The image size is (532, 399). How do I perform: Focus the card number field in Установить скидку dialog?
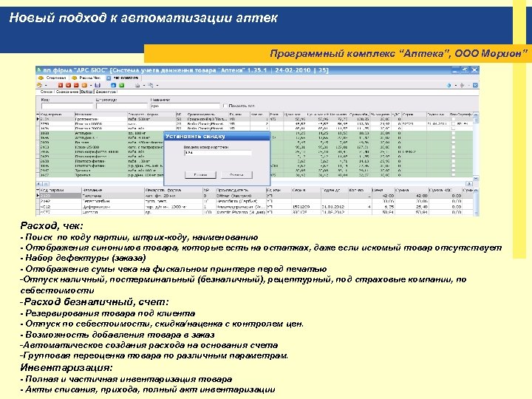point(218,153)
